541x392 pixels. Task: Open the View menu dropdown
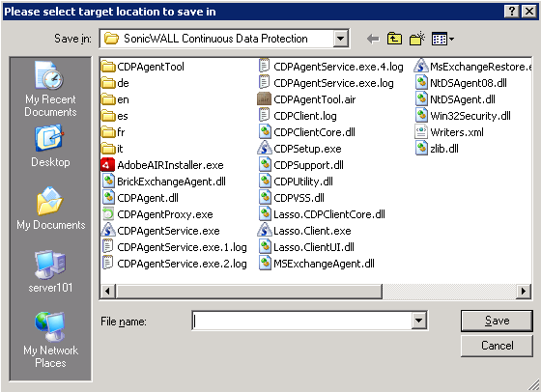442,39
